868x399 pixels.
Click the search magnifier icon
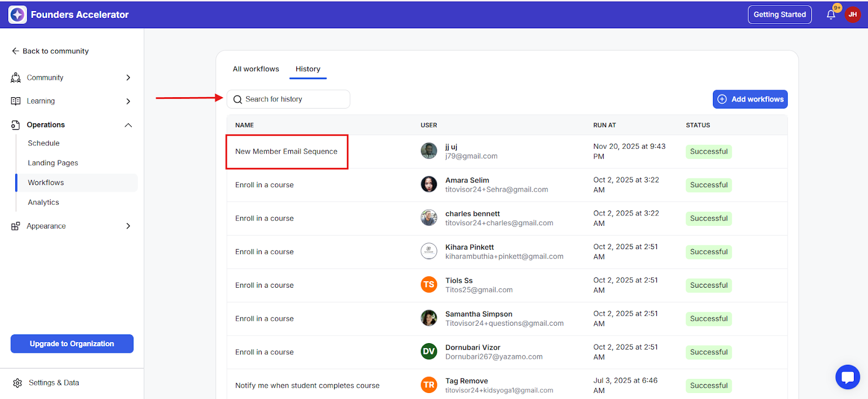coord(238,99)
